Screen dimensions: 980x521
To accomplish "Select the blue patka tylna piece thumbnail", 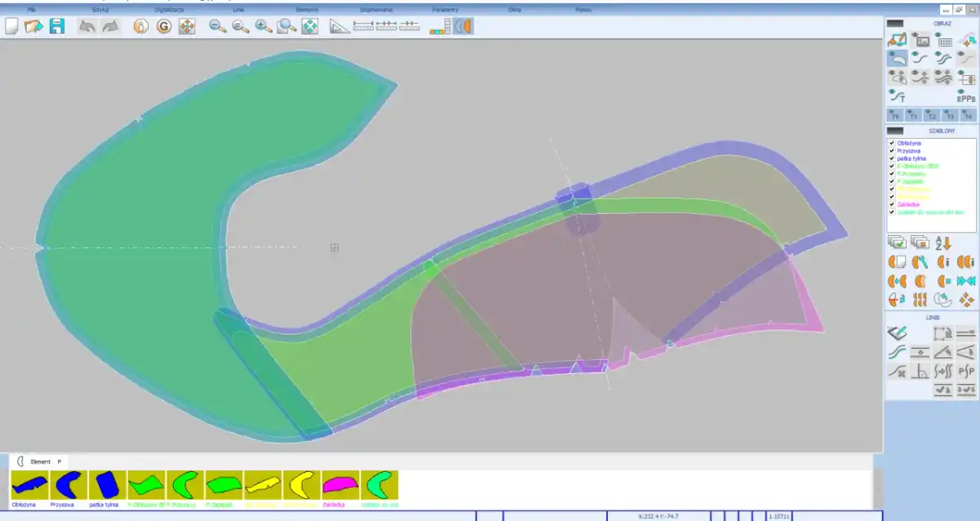I will [x=108, y=485].
